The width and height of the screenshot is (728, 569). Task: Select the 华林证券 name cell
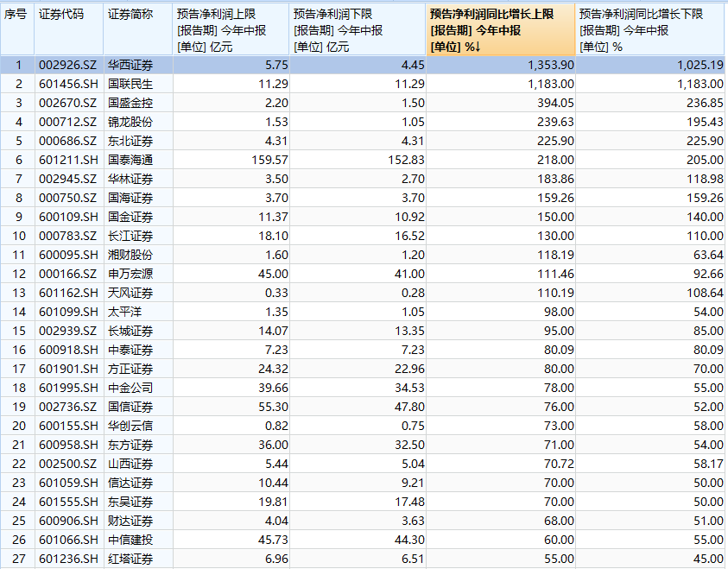(x=138, y=179)
